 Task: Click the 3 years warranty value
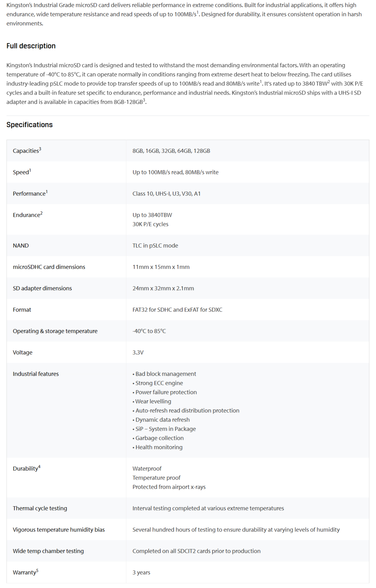pyautogui.click(x=141, y=572)
